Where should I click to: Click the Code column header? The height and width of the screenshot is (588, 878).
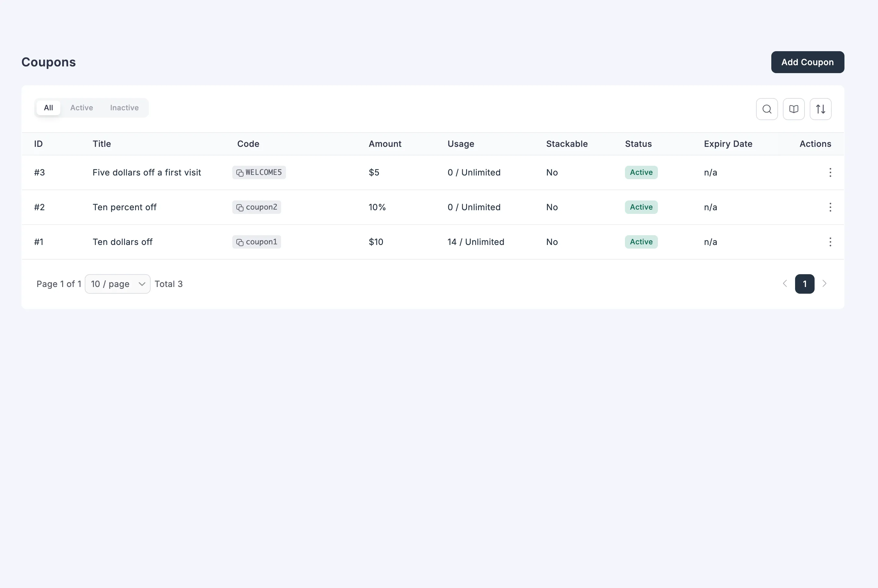click(x=248, y=144)
